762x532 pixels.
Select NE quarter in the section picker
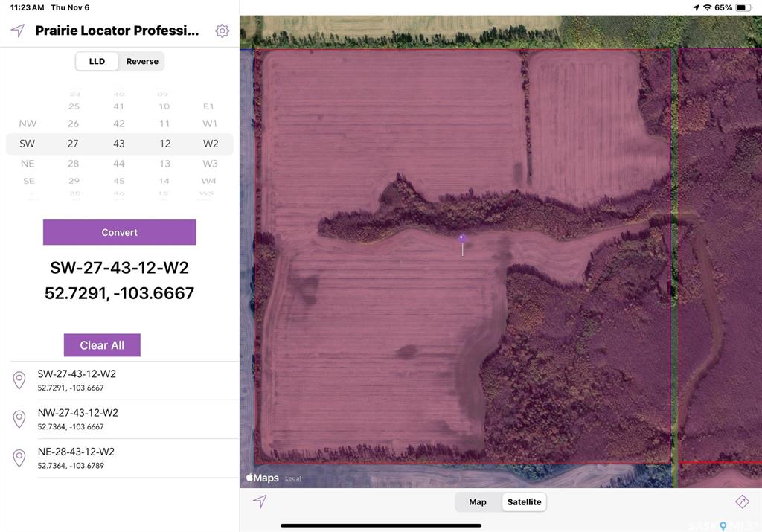coord(28,163)
